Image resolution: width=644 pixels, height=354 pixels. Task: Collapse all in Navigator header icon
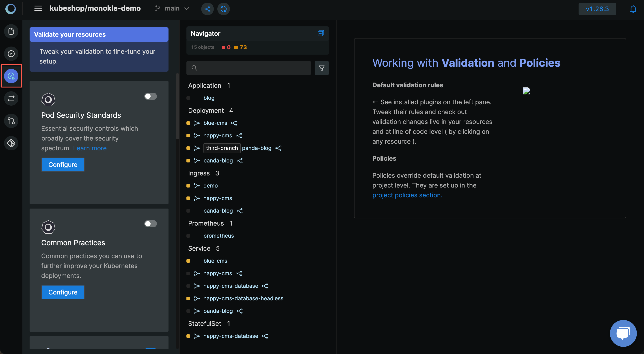click(x=321, y=33)
